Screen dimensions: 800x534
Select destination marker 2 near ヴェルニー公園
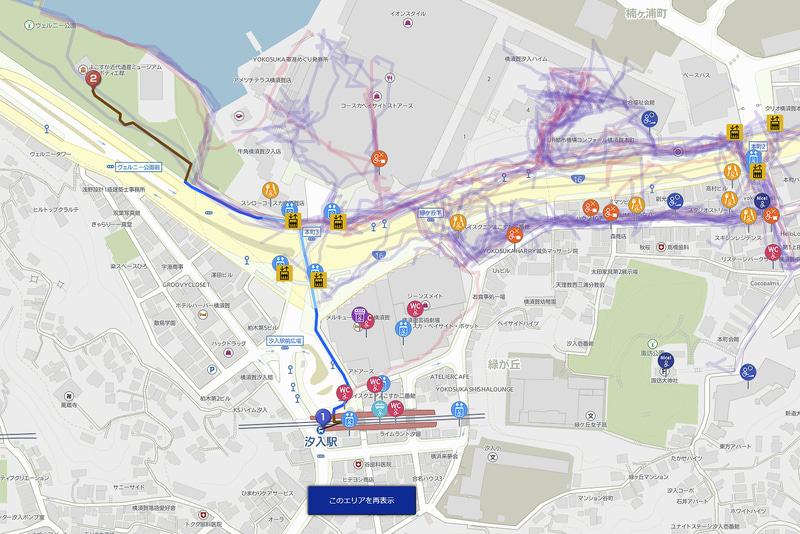click(92, 79)
